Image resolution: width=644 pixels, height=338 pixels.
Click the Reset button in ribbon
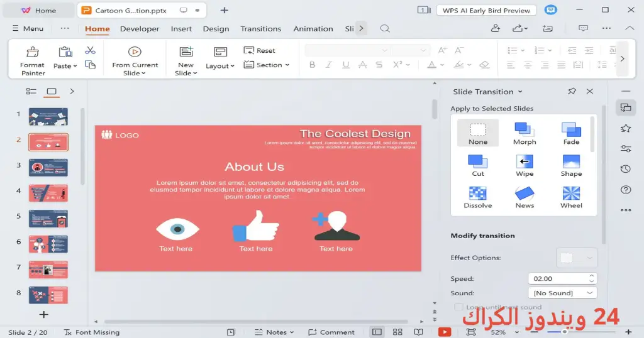[x=259, y=50]
